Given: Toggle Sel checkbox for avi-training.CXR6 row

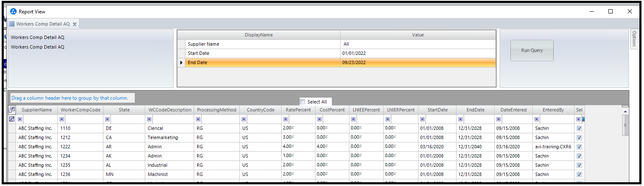Looking at the screenshot, I should [x=579, y=147].
